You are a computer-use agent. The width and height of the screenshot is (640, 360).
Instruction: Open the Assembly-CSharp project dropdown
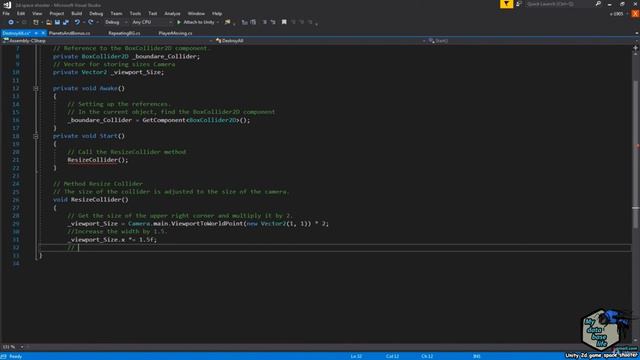point(108,41)
